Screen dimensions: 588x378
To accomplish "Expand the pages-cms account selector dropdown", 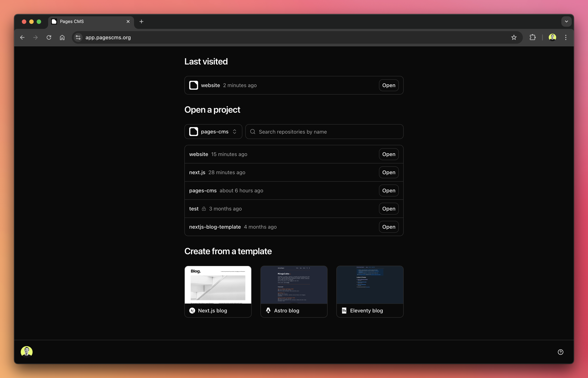I will tap(213, 132).
